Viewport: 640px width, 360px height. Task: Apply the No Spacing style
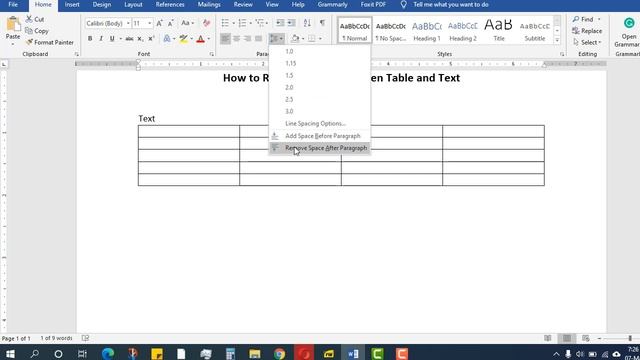pyautogui.click(x=391, y=30)
